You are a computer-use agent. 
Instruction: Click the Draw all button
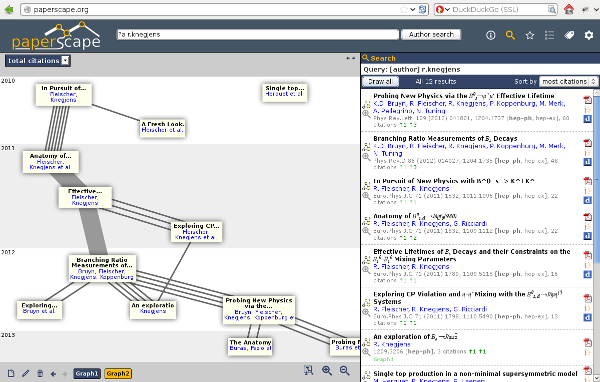point(380,81)
